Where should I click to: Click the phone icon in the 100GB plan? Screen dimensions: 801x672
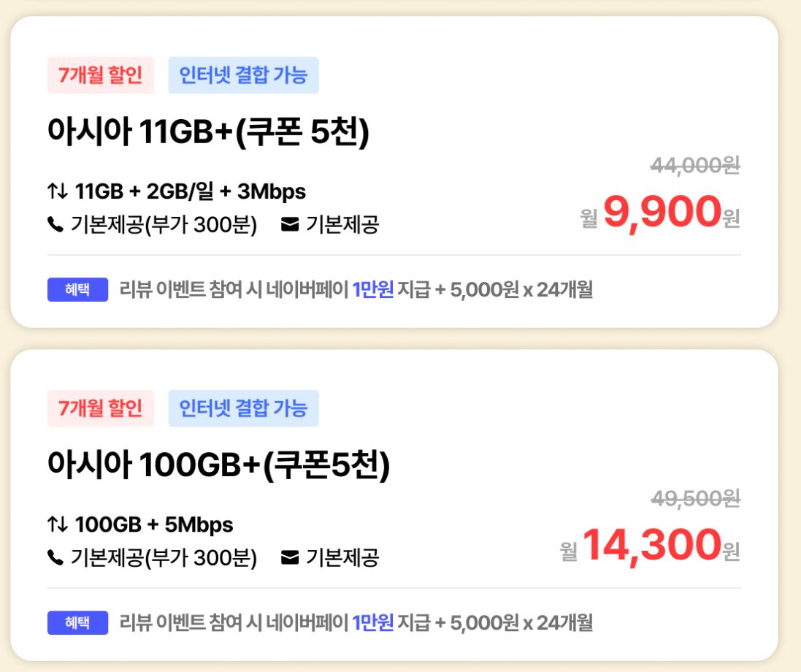coord(55,559)
